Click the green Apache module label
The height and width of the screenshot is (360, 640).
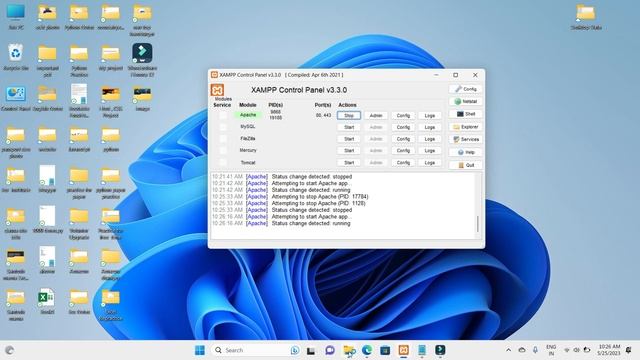248,115
